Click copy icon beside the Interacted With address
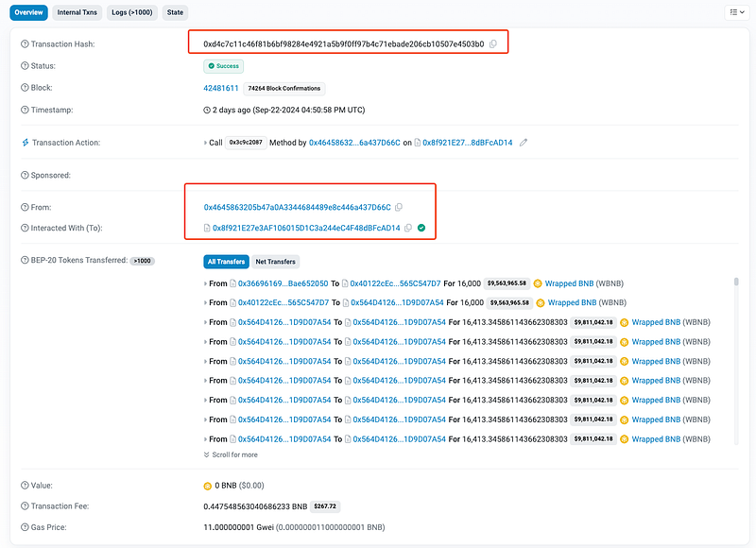The width and height of the screenshot is (756, 548). (x=408, y=228)
